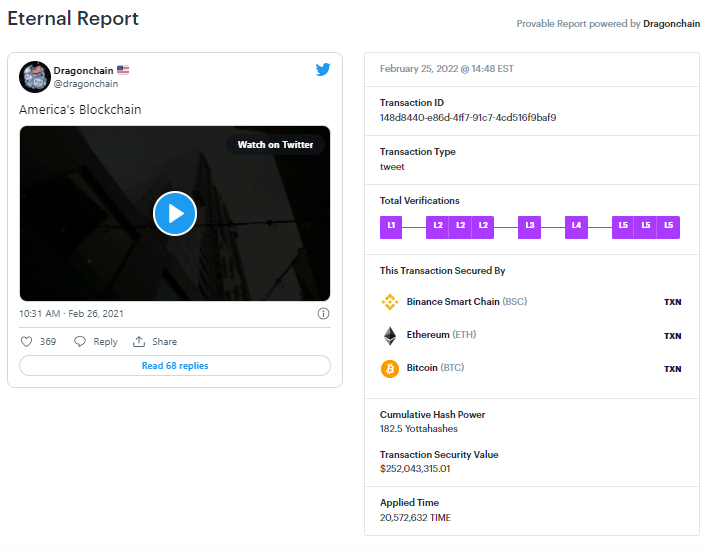The image size is (711, 554).
Task: Click the Transaction Type label
Action: point(418,152)
